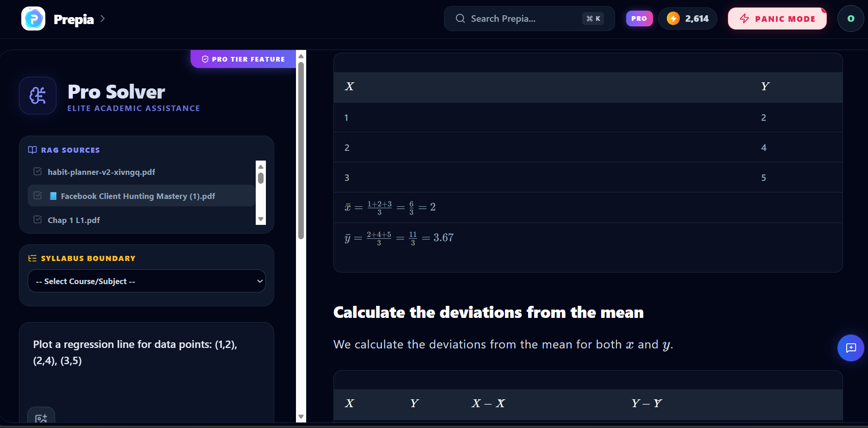
Task: Expand the chevron next to Prepia
Action: (x=103, y=19)
